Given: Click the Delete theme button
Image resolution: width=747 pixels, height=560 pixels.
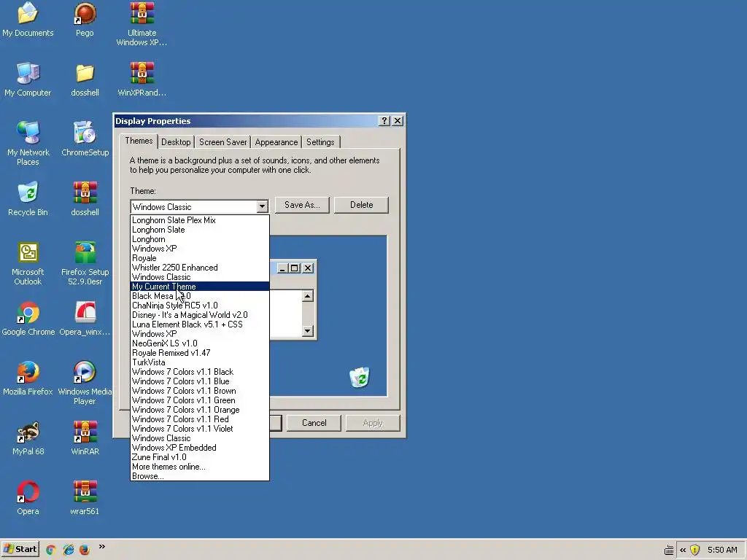Looking at the screenshot, I should coord(362,205).
